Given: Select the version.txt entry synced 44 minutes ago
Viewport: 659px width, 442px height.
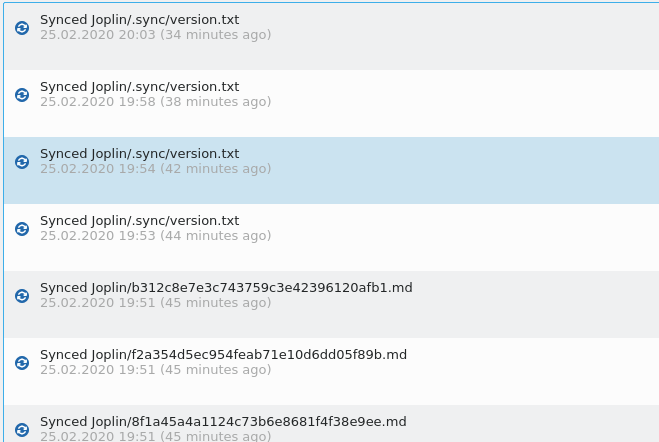Looking at the screenshot, I should coord(332,237).
